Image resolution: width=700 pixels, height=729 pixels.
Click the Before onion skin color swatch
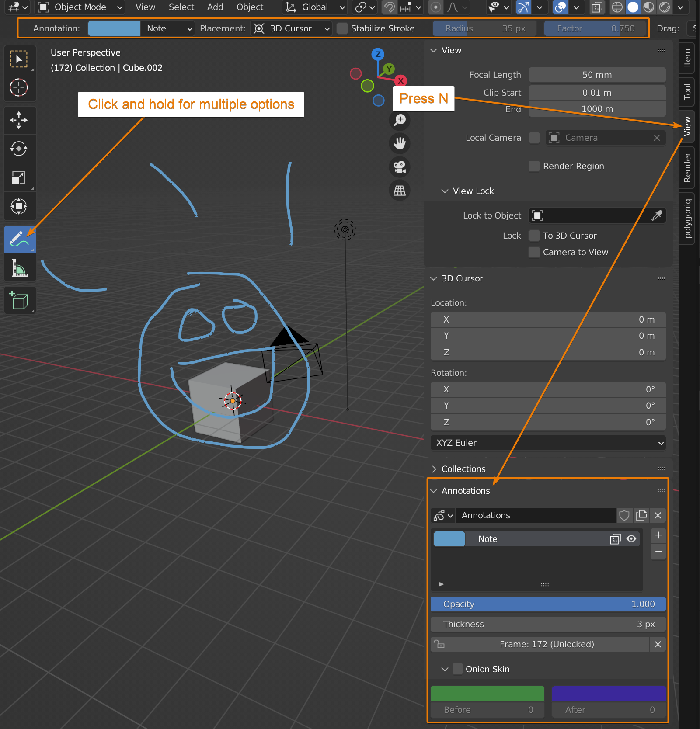click(x=487, y=694)
